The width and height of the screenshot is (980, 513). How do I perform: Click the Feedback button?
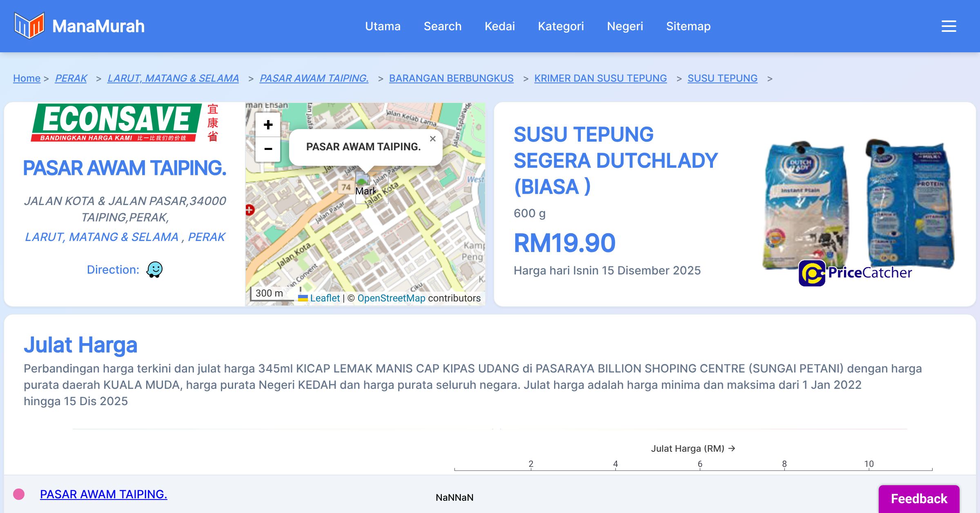(x=919, y=498)
